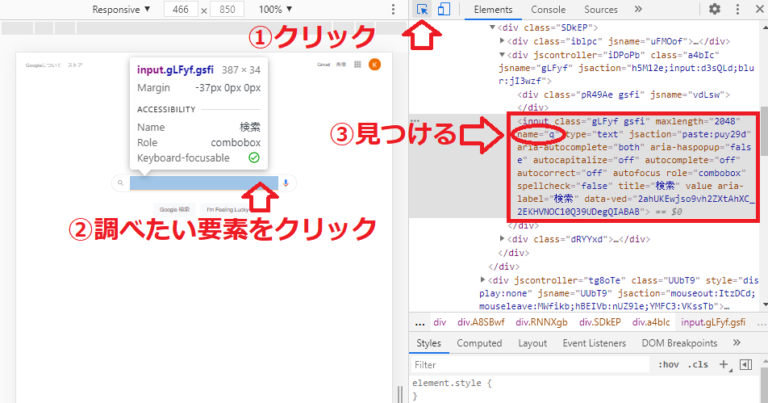Click the Gmail link

(x=325, y=64)
